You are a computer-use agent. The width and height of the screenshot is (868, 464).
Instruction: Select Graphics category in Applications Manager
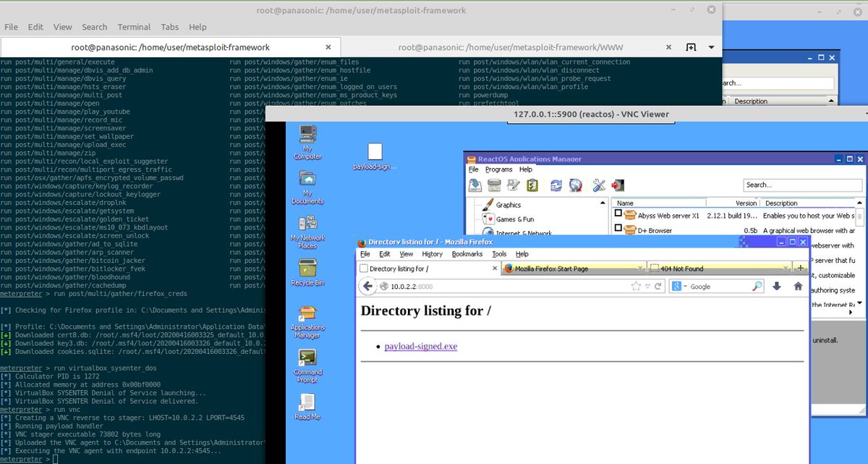(508, 205)
